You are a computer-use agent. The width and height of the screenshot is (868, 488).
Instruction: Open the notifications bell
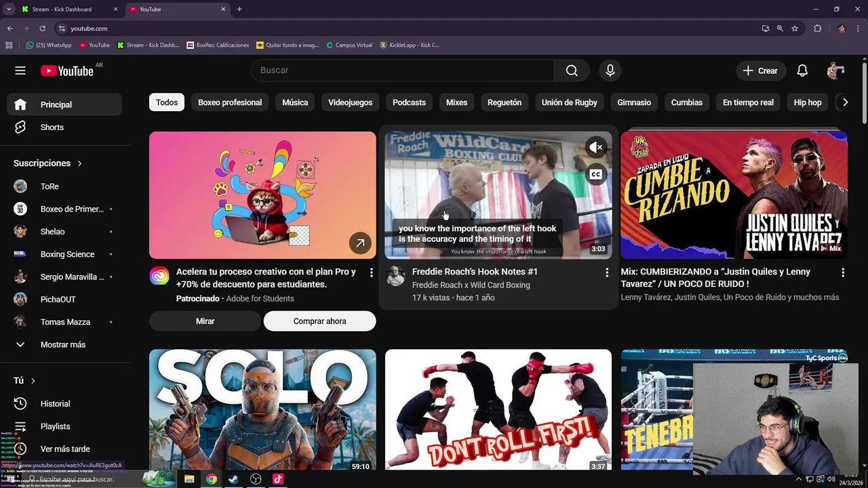(x=802, y=70)
